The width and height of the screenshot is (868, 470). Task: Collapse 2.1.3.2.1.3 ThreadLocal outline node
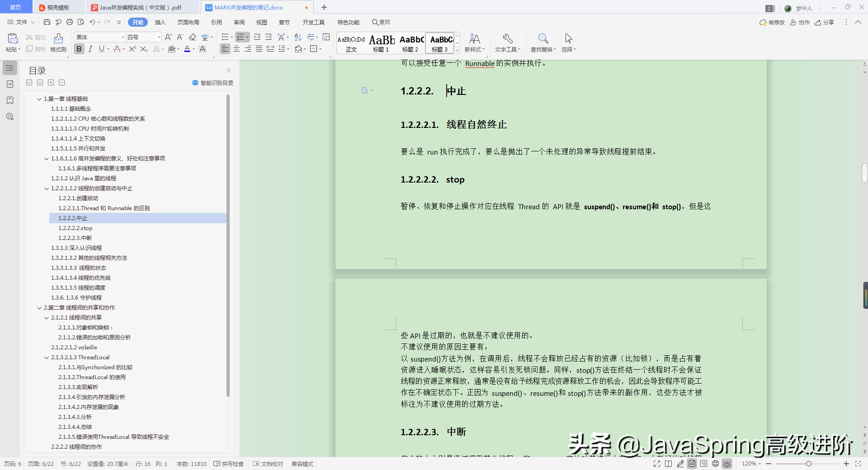pyautogui.click(x=47, y=357)
